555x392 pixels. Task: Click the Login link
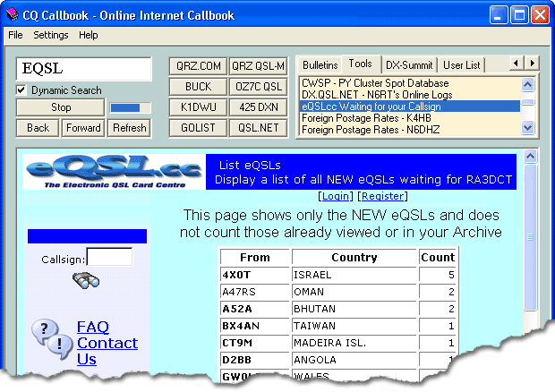tap(336, 196)
